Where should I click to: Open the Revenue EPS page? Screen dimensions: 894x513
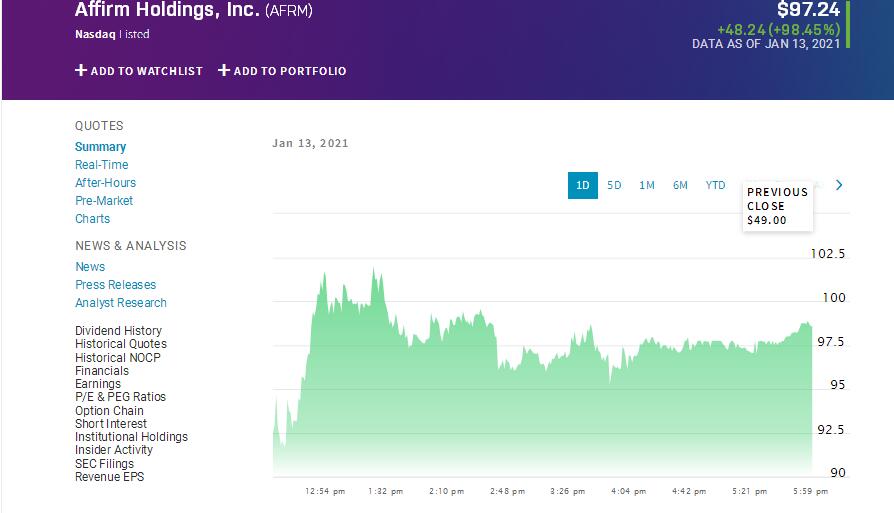pos(109,477)
